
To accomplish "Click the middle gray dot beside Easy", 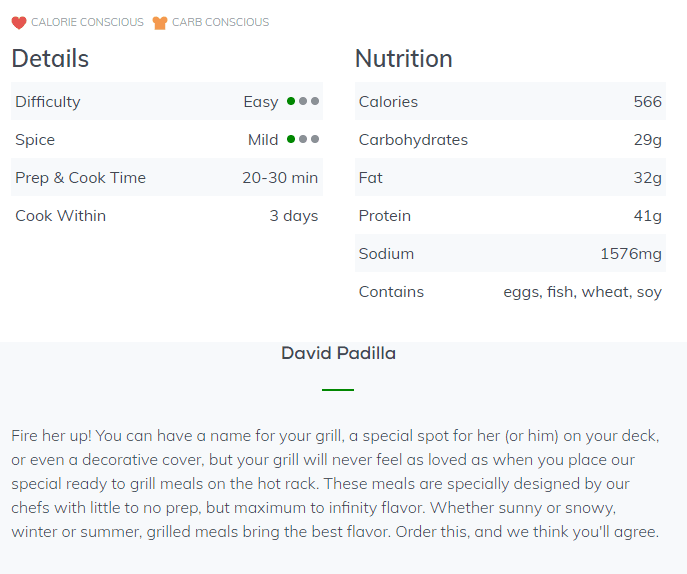I will pyautogui.click(x=303, y=101).
